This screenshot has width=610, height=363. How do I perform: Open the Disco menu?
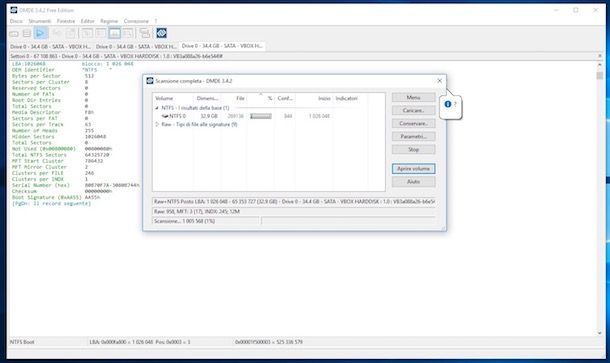(x=16, y=21)
